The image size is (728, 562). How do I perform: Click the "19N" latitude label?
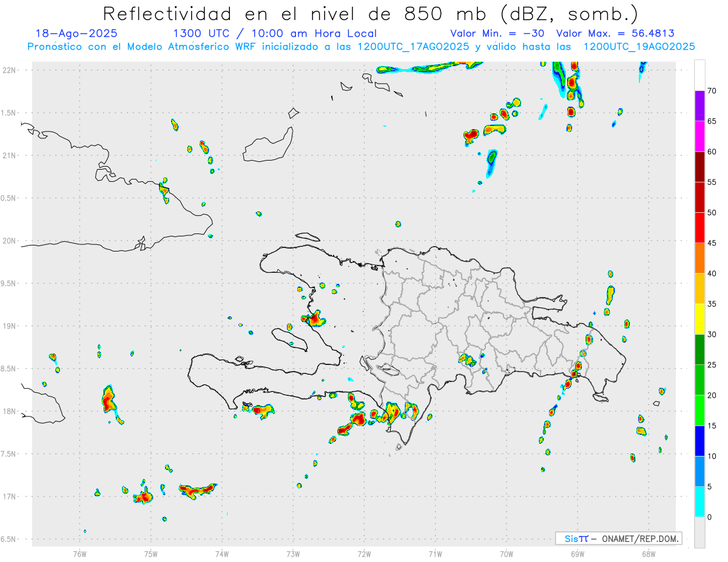click(10, 326)
